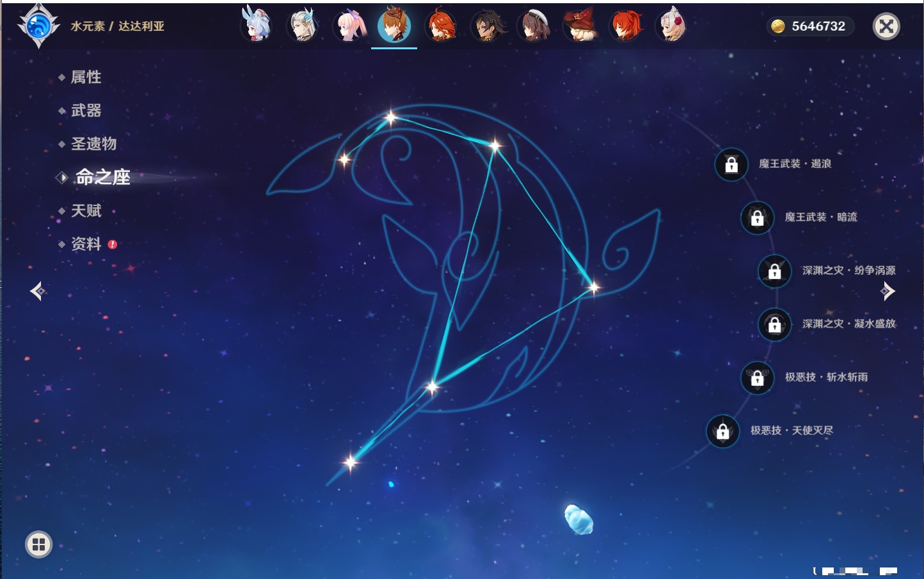Select the red ponytail character portrait
Screen dimensions: 924x579
pos(626,26)
